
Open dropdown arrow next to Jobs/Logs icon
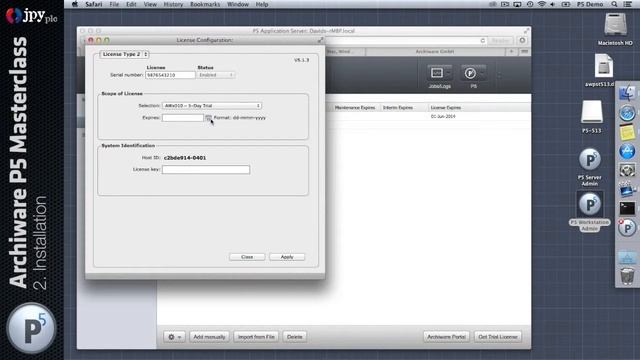coord(448,73)
